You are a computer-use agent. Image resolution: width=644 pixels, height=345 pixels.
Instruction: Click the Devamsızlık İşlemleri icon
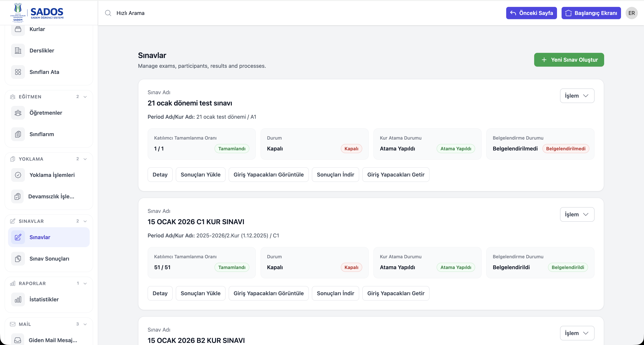(17, 196)
